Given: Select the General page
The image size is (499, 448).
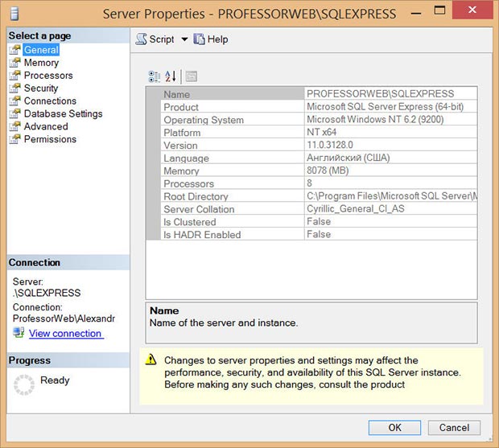Looking at the screenshot, I should [41, 50].
